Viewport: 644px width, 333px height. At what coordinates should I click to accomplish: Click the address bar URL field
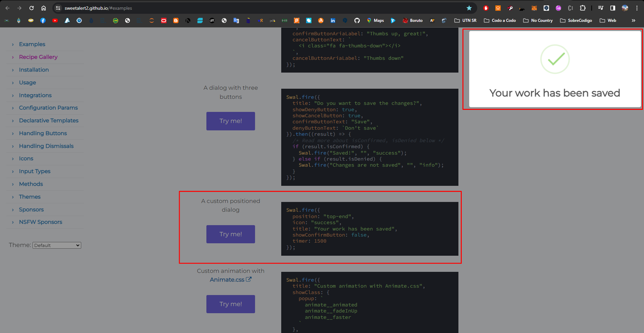click(x=262, y=8)
